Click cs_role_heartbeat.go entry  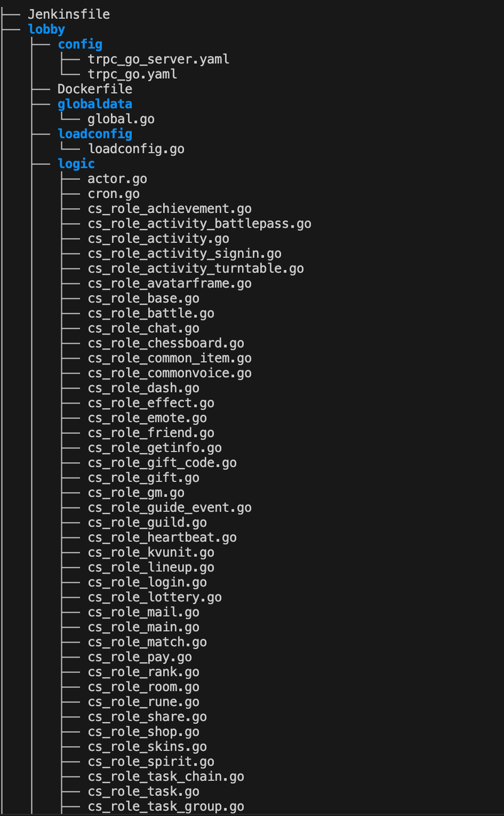point(162,538)
